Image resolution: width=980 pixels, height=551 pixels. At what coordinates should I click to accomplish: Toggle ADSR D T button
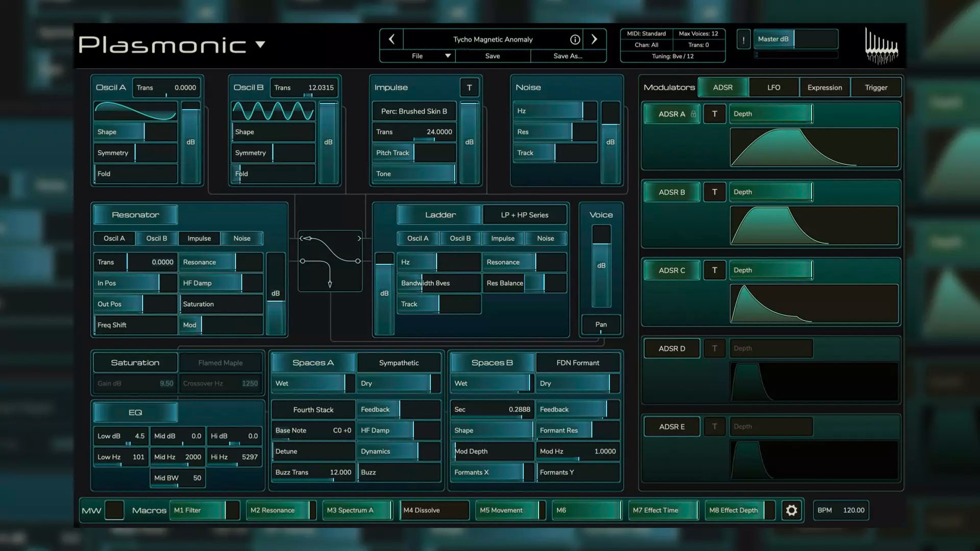[715, 348]
